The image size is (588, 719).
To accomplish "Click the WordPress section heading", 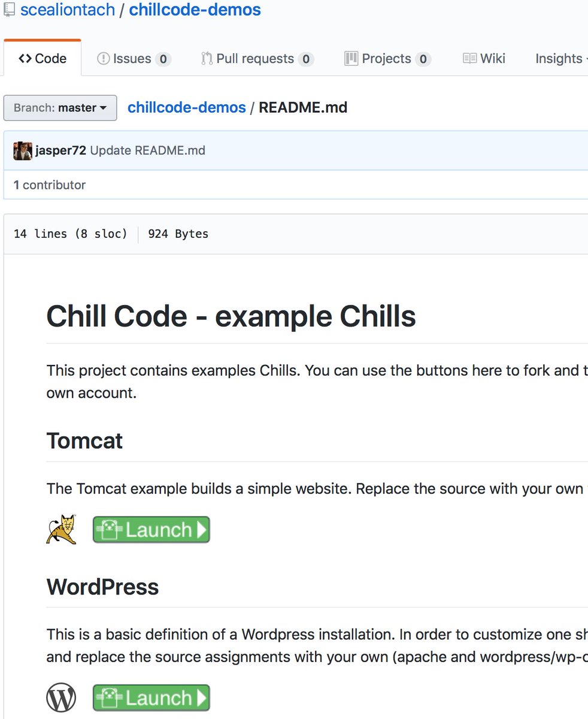I will tap(102, 587).
